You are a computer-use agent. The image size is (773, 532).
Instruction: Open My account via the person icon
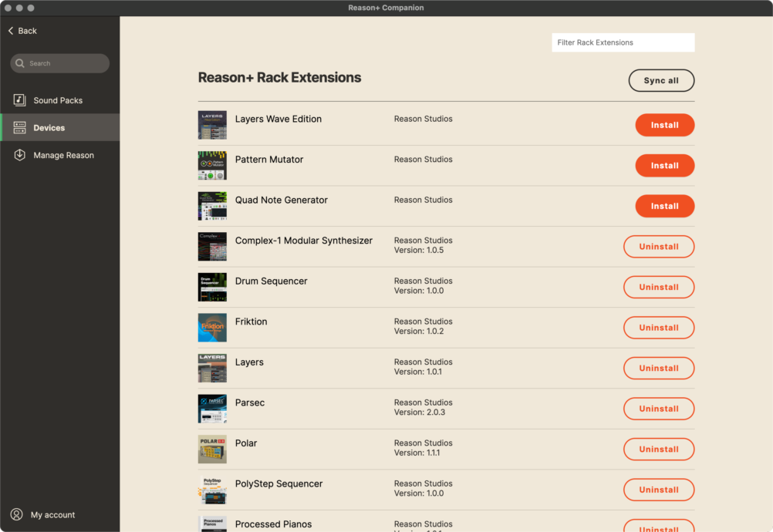pyautogui.click(x=17, y=514)
